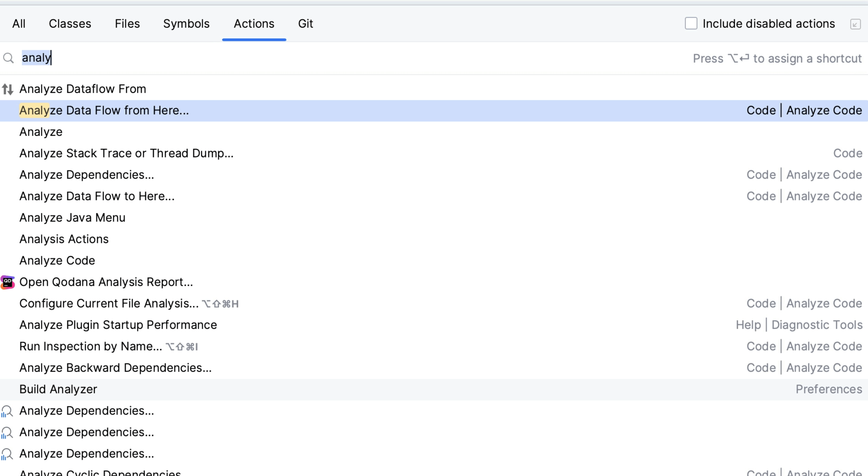Select Analyze Stack Trace or Thread Dump

coord(126,153)
